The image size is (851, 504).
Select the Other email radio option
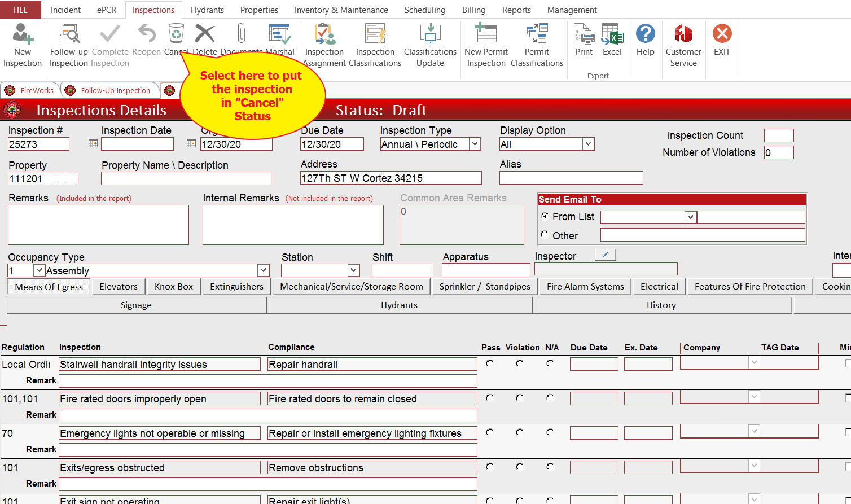[545, 235]
